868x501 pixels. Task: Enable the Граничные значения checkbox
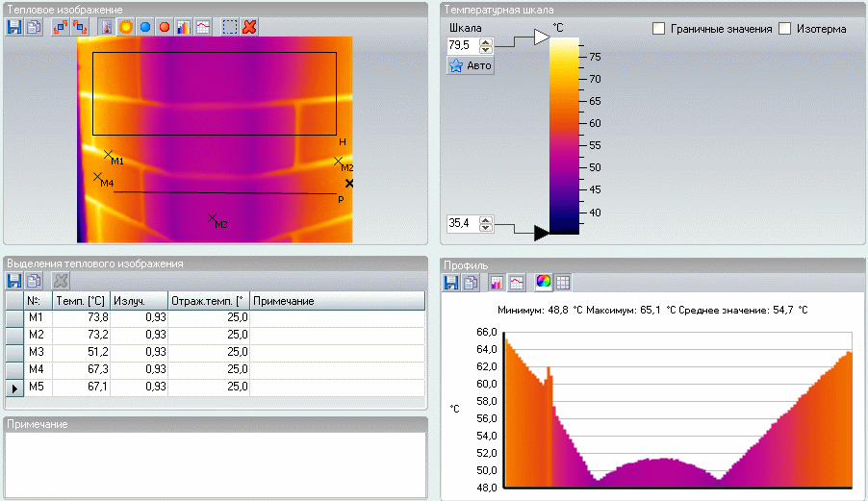tap(659, 29)
